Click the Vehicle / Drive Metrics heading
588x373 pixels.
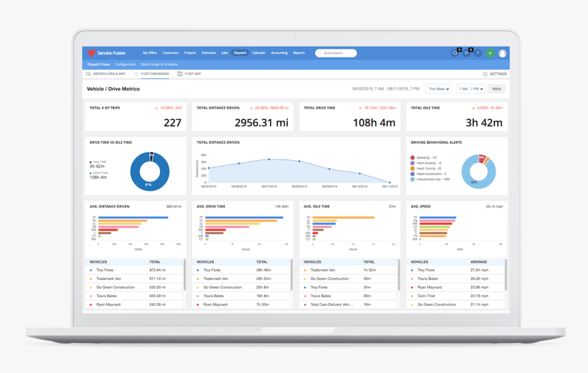point(113,89)
